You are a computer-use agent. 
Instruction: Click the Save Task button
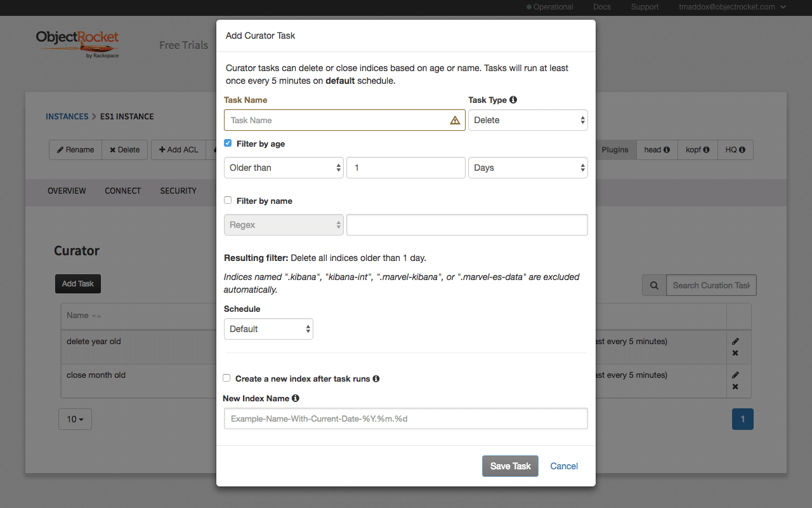510,465
